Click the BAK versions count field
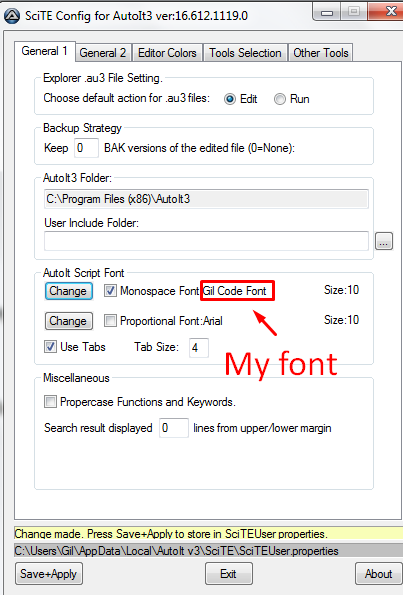Image resolution: width=403 pixels, height=595 pixels. point(87,148)
